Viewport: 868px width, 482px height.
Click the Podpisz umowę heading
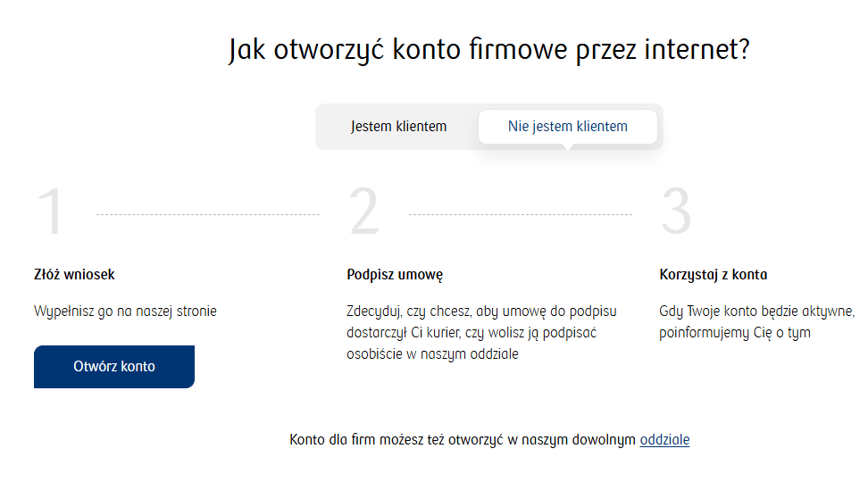(x=395, y=275)
